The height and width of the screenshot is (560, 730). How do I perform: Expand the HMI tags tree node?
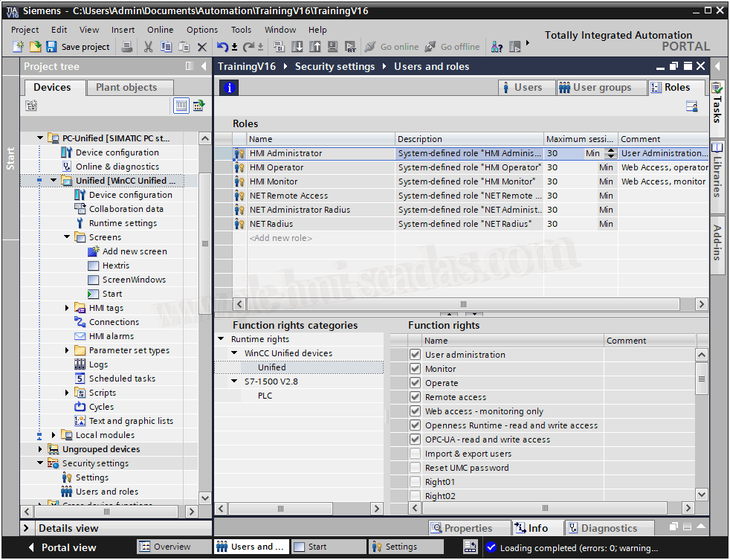pyautogui.click(x=68, y=308)
